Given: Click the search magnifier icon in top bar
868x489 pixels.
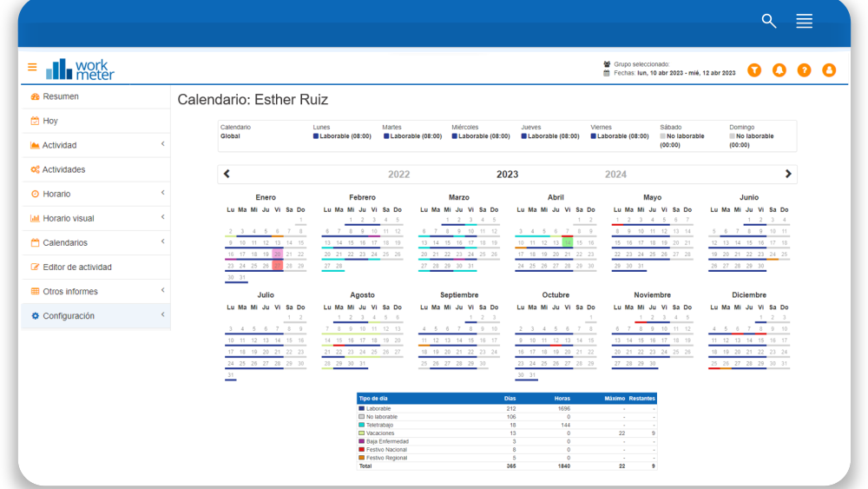Looking at the screenshot, I should (x=768, y=21).
